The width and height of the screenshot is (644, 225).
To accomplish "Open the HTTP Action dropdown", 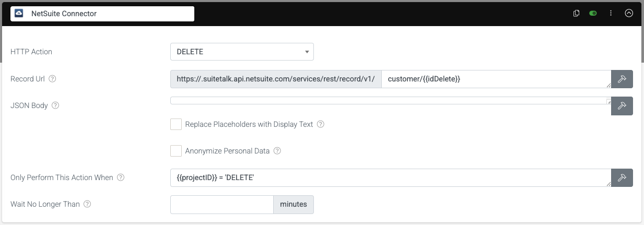I will (242, 52).
